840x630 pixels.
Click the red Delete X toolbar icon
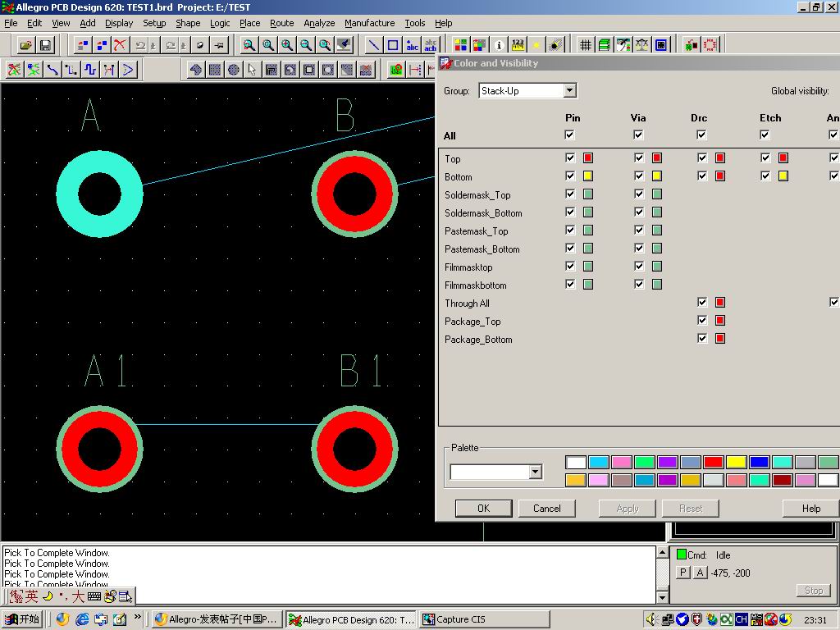pyautogui.click(x=120, y=45)
